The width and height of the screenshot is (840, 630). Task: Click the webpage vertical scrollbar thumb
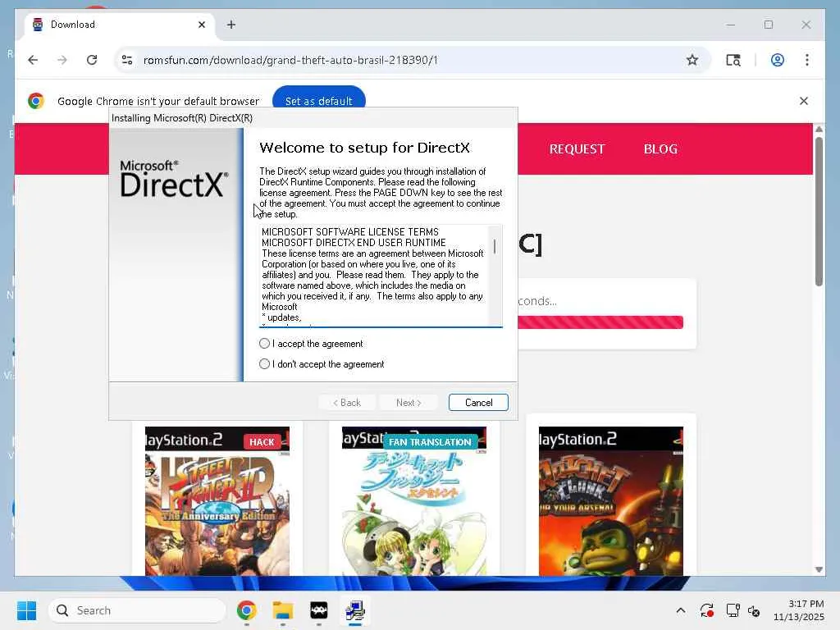click(819, 212)
